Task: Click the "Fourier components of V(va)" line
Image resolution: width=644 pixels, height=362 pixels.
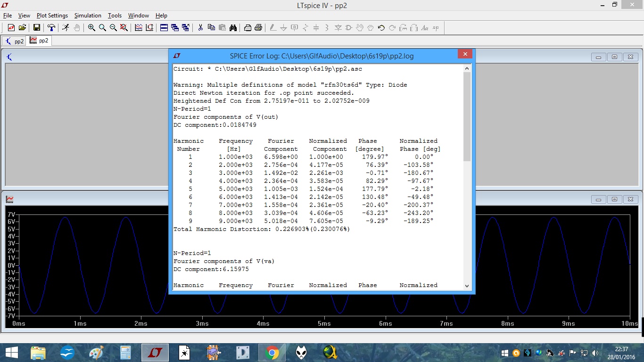Action: [224, 261]
